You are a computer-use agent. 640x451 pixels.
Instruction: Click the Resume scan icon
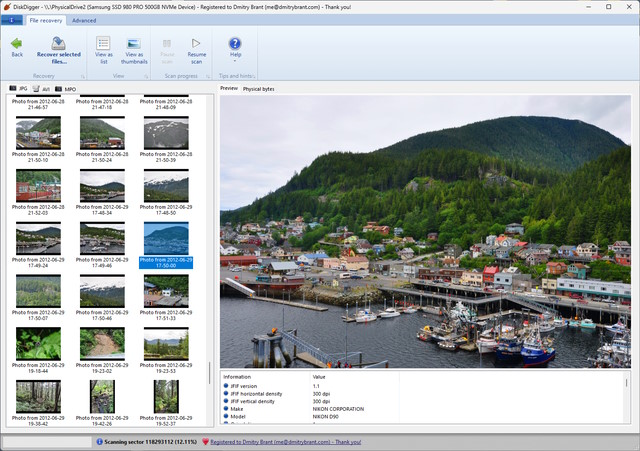tap(197, 44)
